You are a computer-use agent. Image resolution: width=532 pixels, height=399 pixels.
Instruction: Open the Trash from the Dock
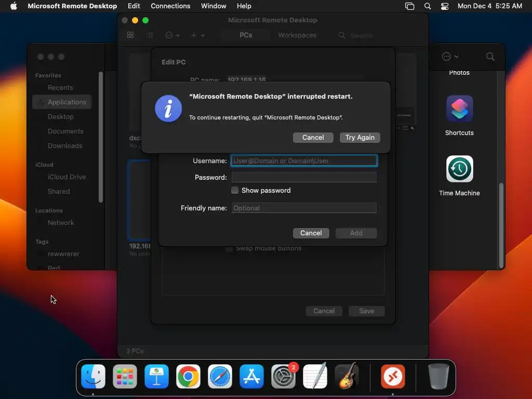coord(438,376)
